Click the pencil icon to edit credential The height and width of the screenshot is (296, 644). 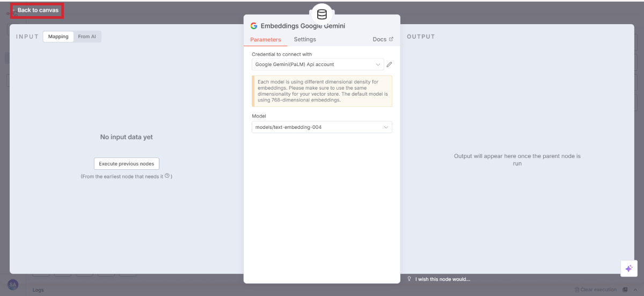390,64
